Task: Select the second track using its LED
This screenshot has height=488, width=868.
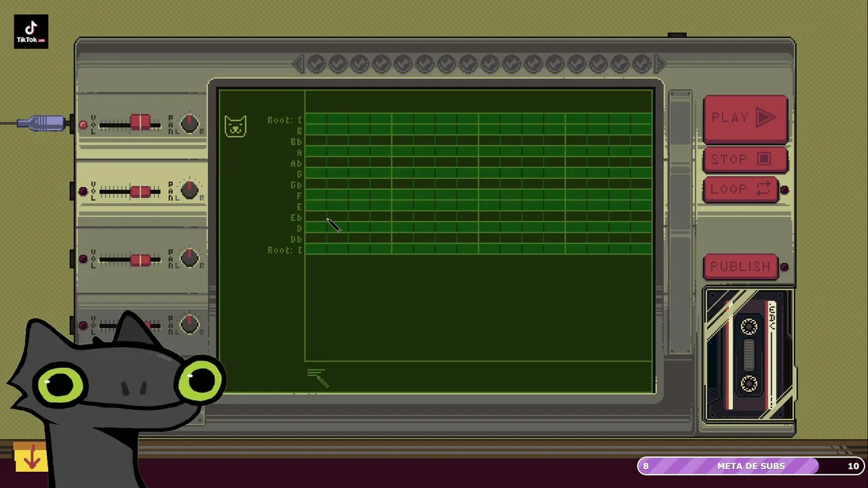Action: [x=83, y=192]
